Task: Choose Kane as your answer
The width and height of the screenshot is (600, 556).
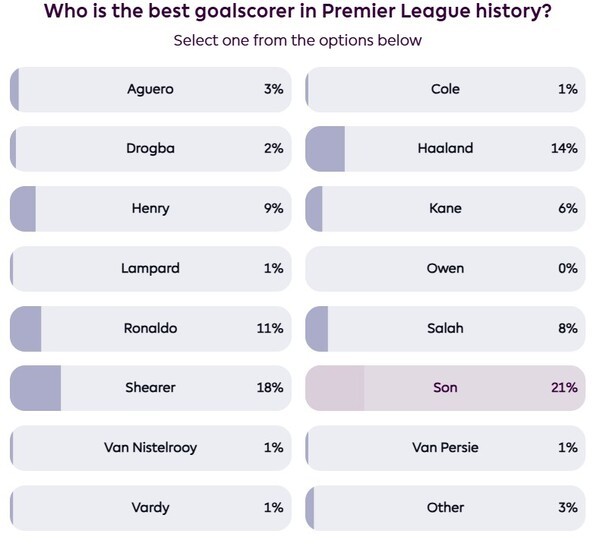Action: coord(445,208)
